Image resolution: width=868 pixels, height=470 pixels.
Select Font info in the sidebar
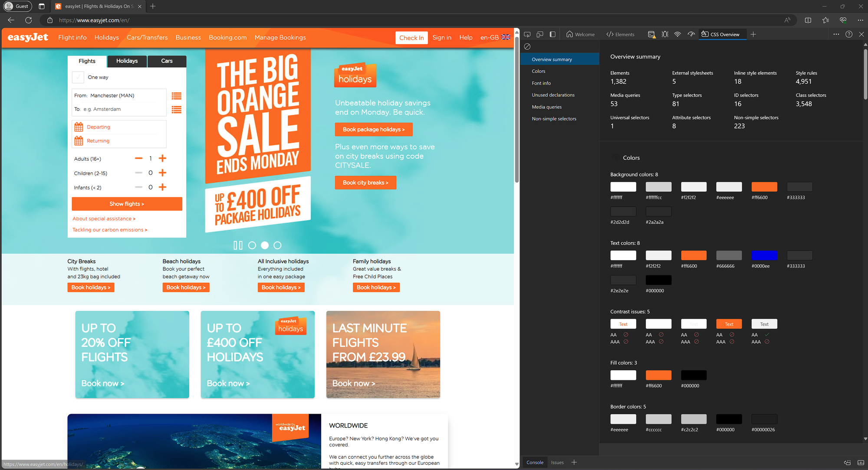point(541,83)
